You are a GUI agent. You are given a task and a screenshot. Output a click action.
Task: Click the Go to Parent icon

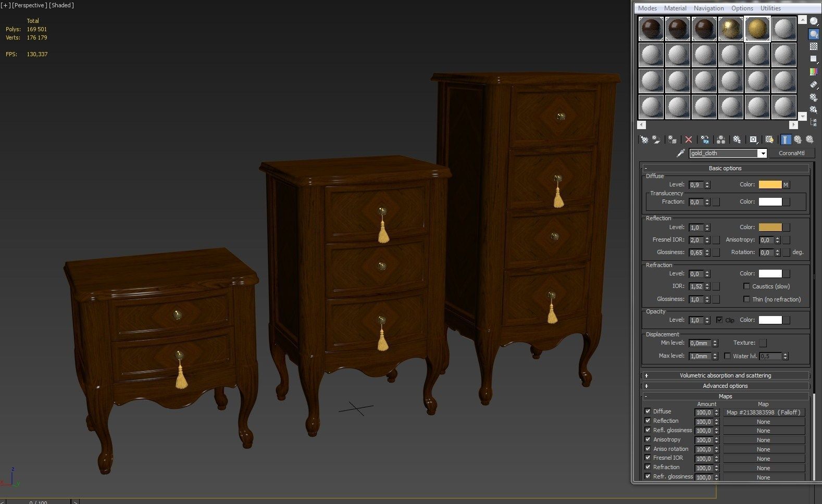pos(798,140)
